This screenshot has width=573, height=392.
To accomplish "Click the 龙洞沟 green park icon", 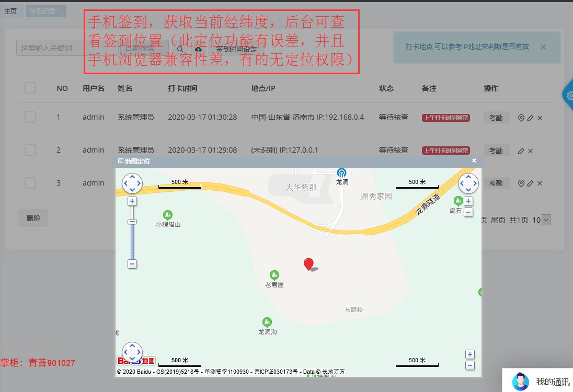I will pyautogui.click(x=267, y=322).
